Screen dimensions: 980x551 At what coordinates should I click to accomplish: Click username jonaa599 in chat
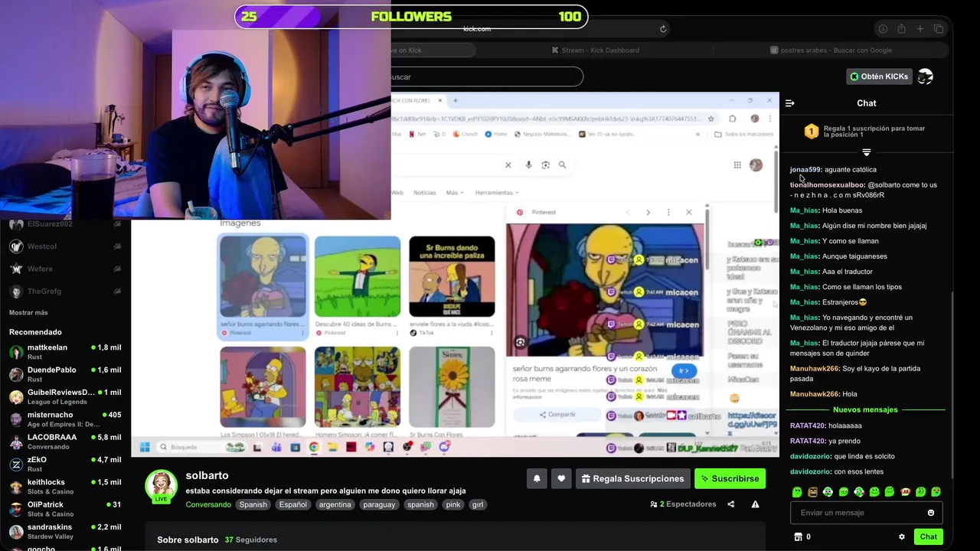[x=805, y=170]
